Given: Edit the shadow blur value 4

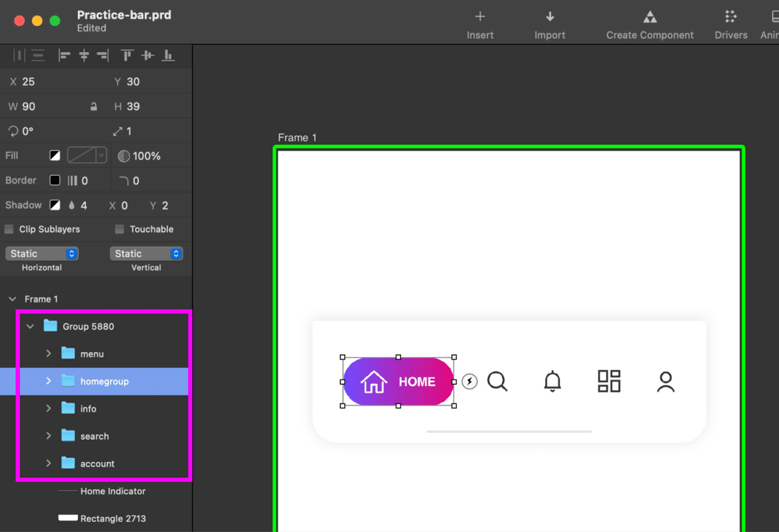Looking at the screenshot, I should (x=84, y=205).
